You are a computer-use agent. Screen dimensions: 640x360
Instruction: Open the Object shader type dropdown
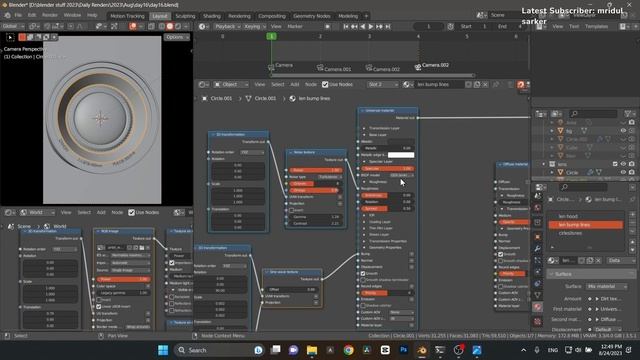pos(231,84)
